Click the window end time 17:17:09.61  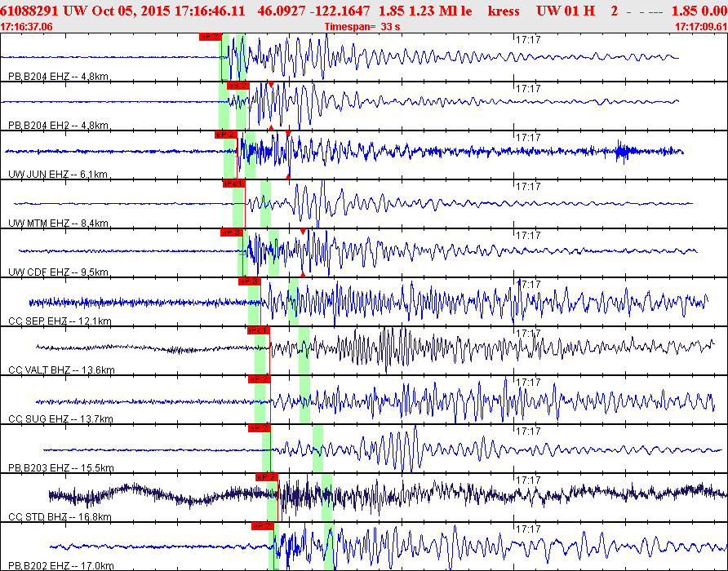pos(701,27)
